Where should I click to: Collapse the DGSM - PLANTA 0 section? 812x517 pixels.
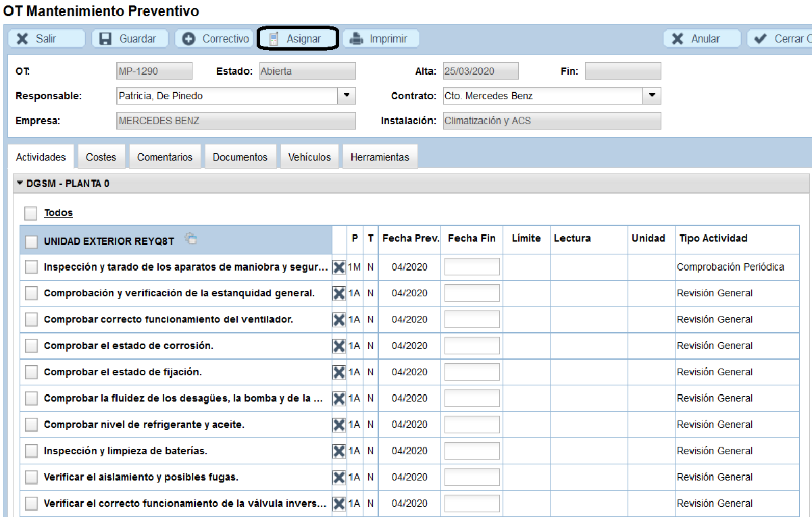coord(20,184)
